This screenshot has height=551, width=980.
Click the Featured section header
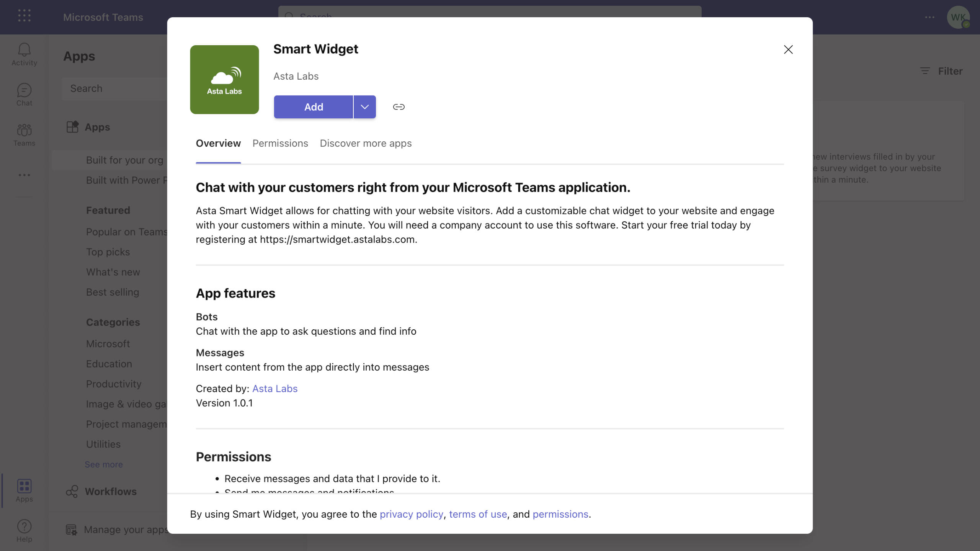108,210
